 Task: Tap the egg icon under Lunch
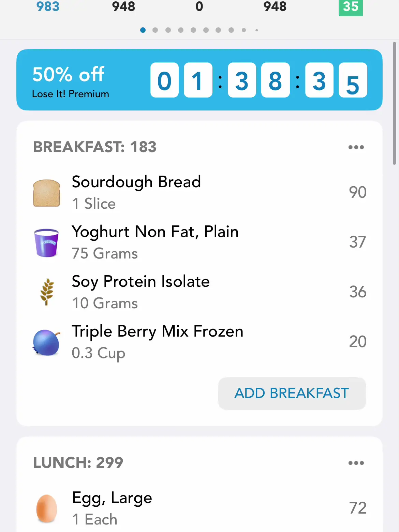pyautogui.click(x=47, y=508)
